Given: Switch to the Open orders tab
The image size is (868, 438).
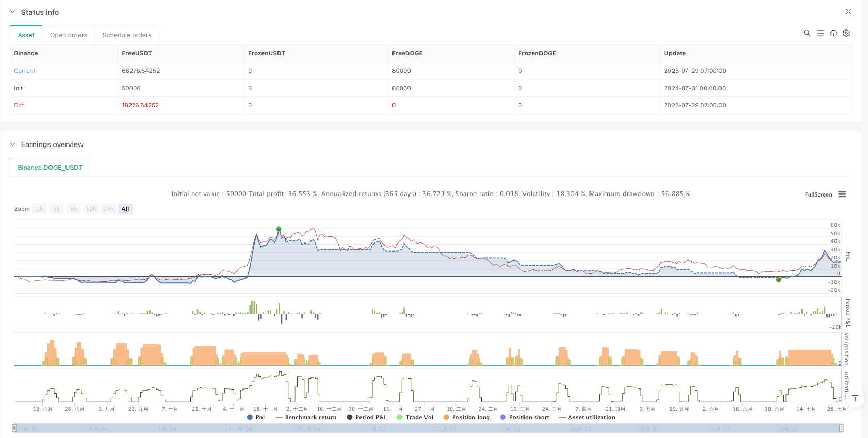Looking at the screenshot, I should (68, 35).
